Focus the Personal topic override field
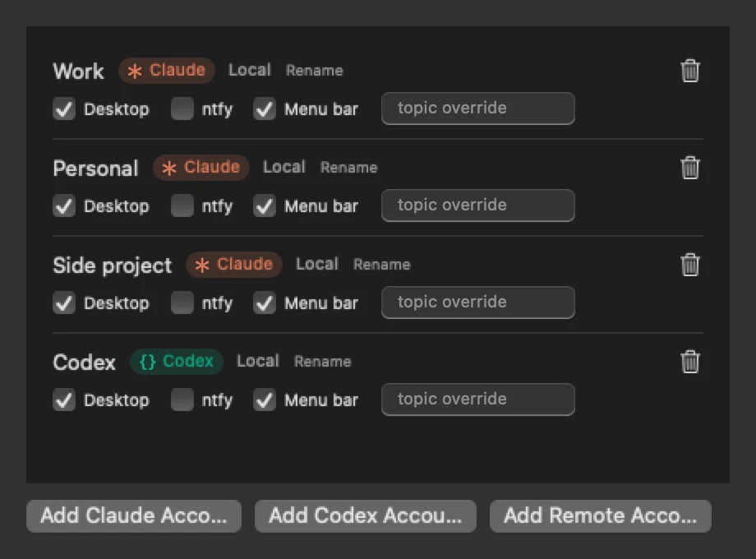Viewport: 756px width, 559px height. (x=478, y=206)
